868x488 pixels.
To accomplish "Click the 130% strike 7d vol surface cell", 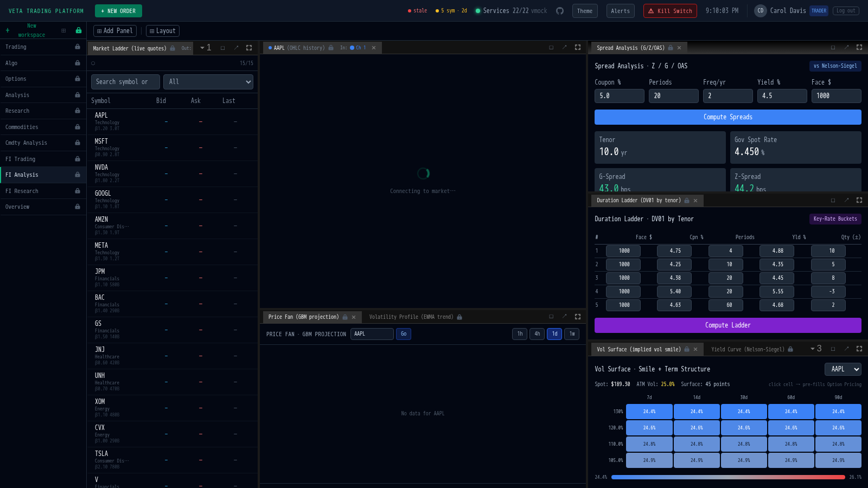I will [649, 412].
